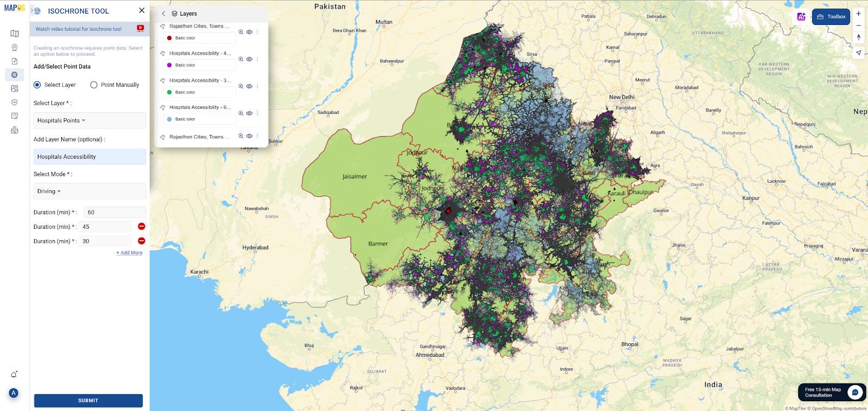This screenshot has height=411, width=868.
Task: Open the Hospitals Points layer dropdown
Action: tap(90, 120)
